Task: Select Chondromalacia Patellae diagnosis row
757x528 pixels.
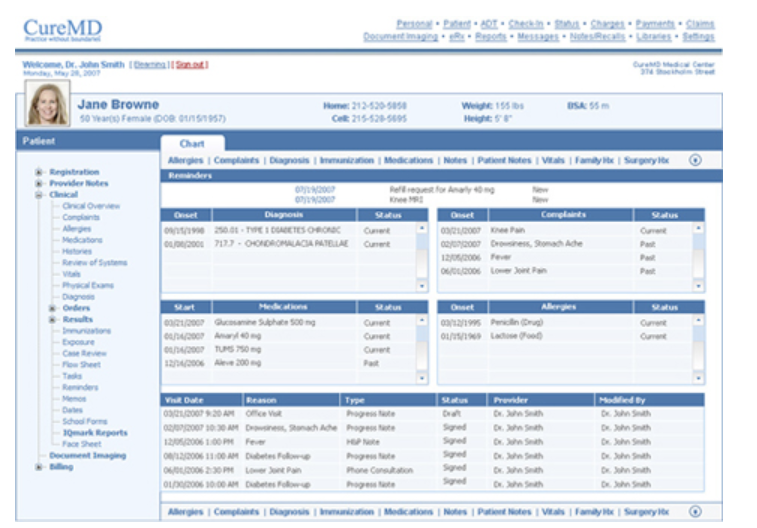Action: [289, 244]
